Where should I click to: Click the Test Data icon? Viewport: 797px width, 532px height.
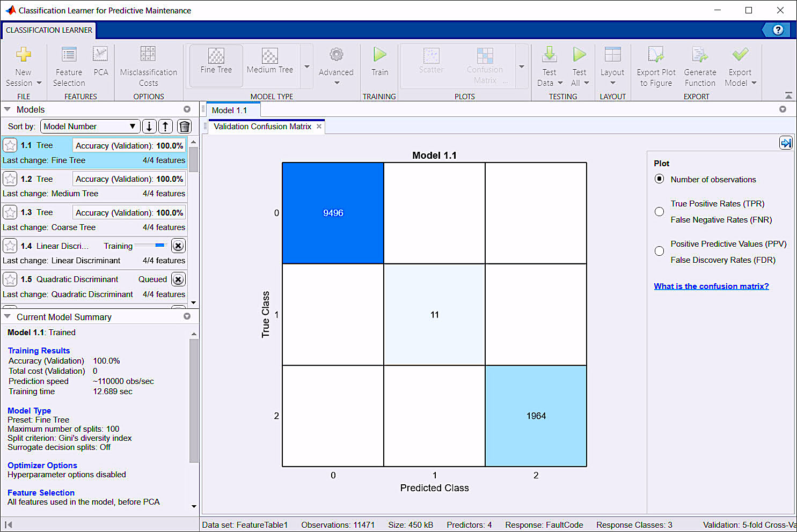550,55
